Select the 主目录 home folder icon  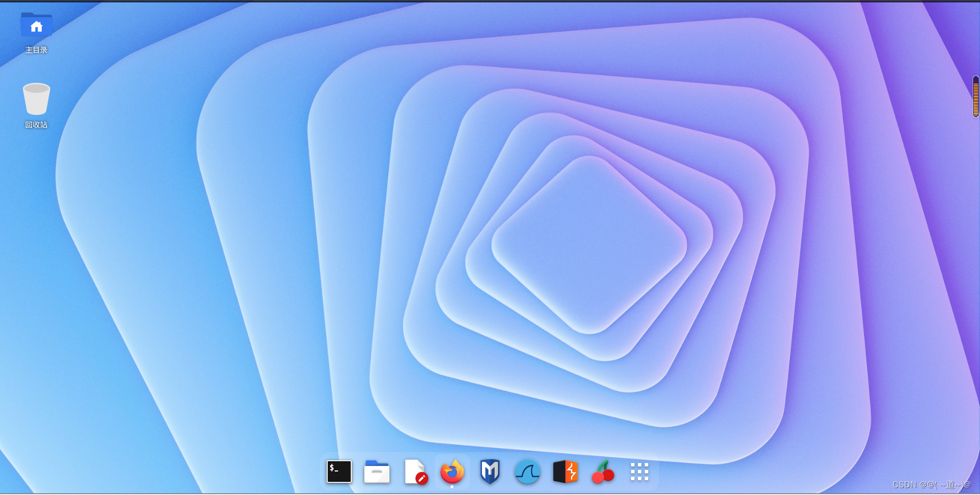point(37,26)
